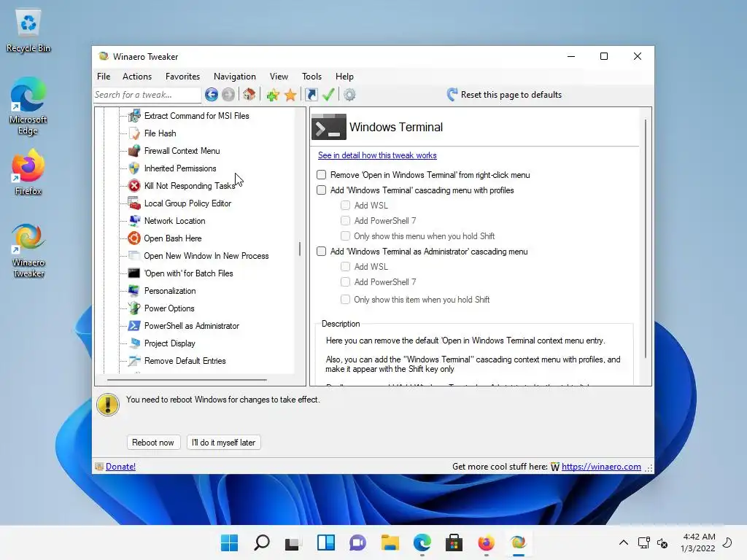Open 'See in detail how this tweak works' link
Viewport: 747px width, 560px height.
click(x=377, y=155)
